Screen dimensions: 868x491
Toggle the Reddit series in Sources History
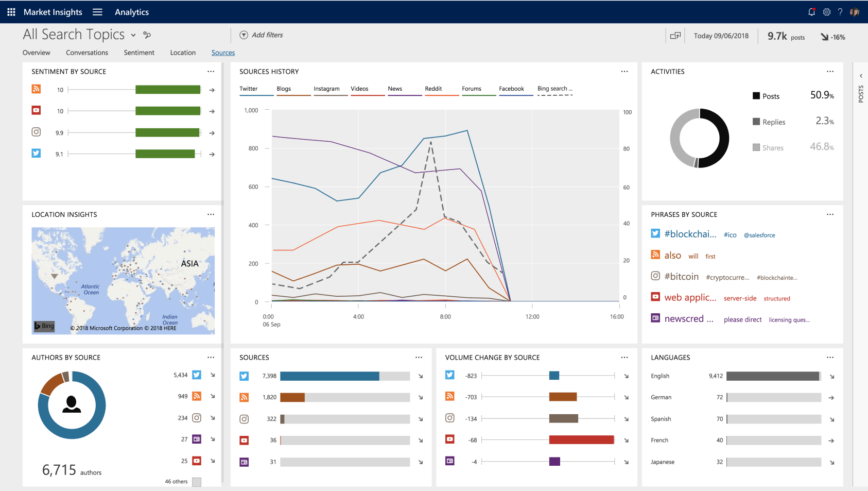[x=433, y=89]
